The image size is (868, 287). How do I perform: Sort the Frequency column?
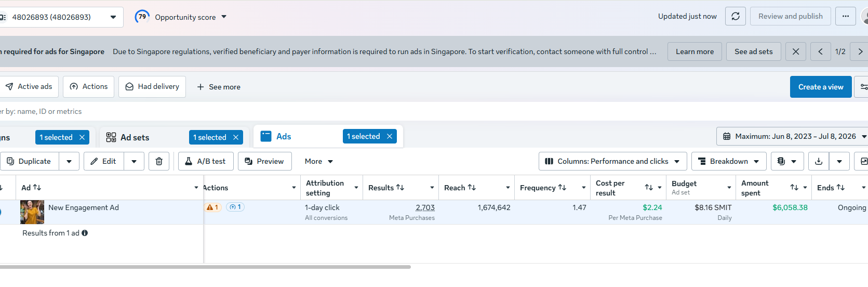coord(562,187)
